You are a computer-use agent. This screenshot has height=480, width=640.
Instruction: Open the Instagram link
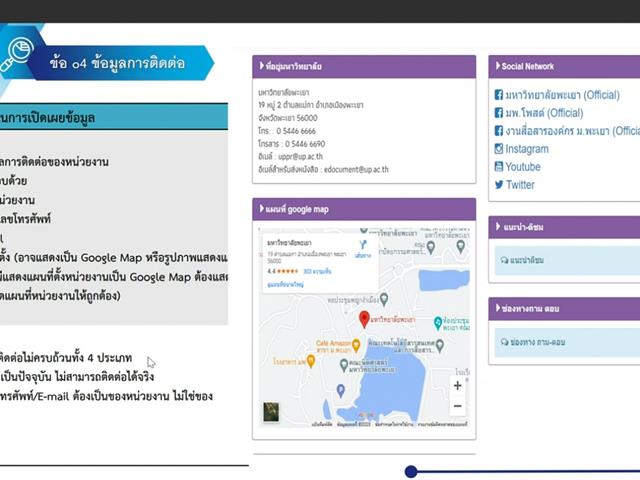527,149
